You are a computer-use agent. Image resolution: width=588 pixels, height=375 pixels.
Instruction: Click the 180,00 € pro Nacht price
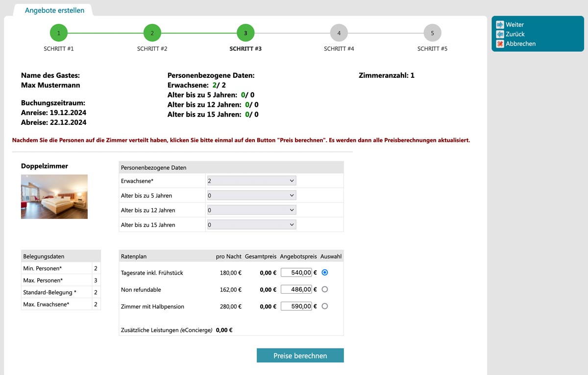click(231, 273)
